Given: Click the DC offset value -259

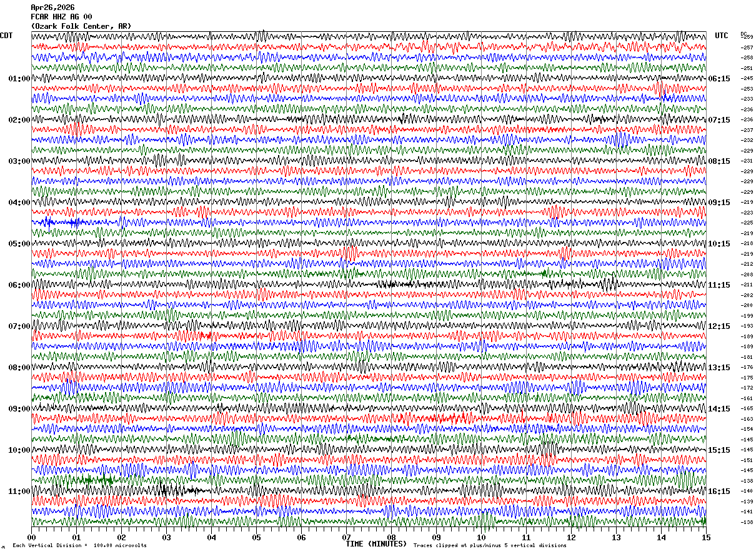Looking at the screenshot, I should point(747,38).
